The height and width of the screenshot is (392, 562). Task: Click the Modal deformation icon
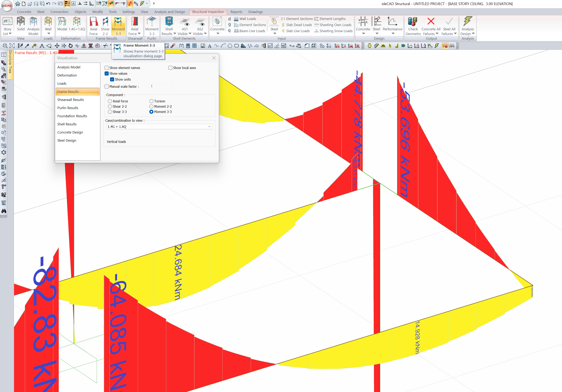(x=62, y=23)
